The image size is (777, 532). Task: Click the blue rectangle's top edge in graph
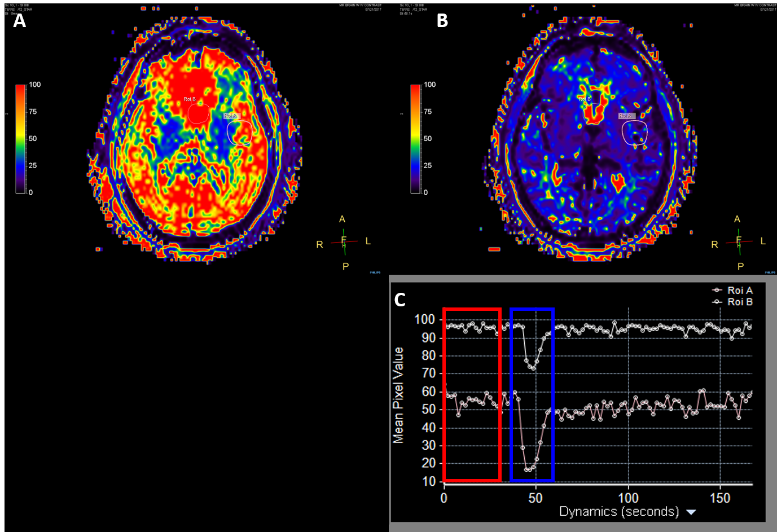(x=532, y=310)
